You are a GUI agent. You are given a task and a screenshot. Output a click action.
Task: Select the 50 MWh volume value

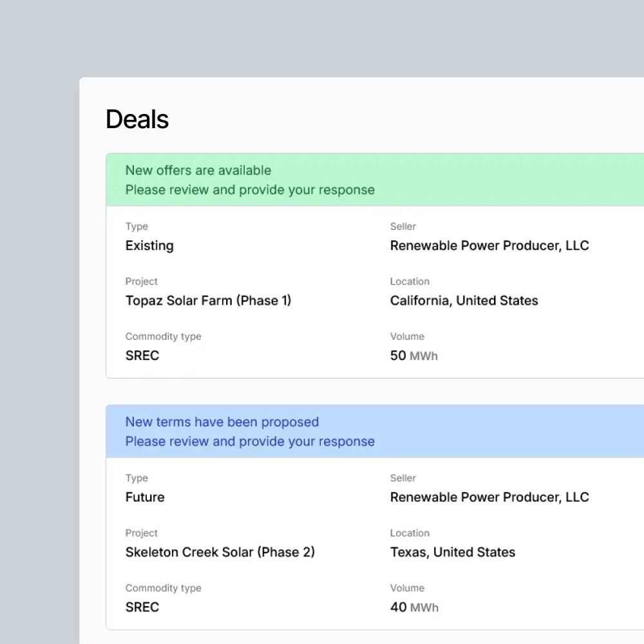click(413, 355)
